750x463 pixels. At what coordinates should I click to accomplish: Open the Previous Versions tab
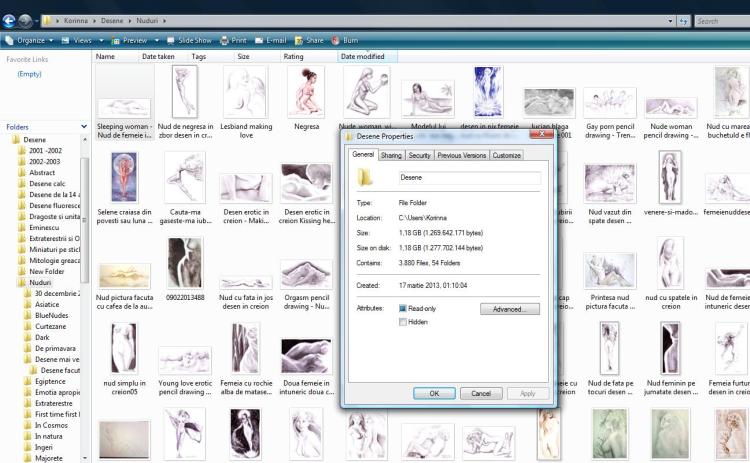pyautogui.click(x=462, y=155)
